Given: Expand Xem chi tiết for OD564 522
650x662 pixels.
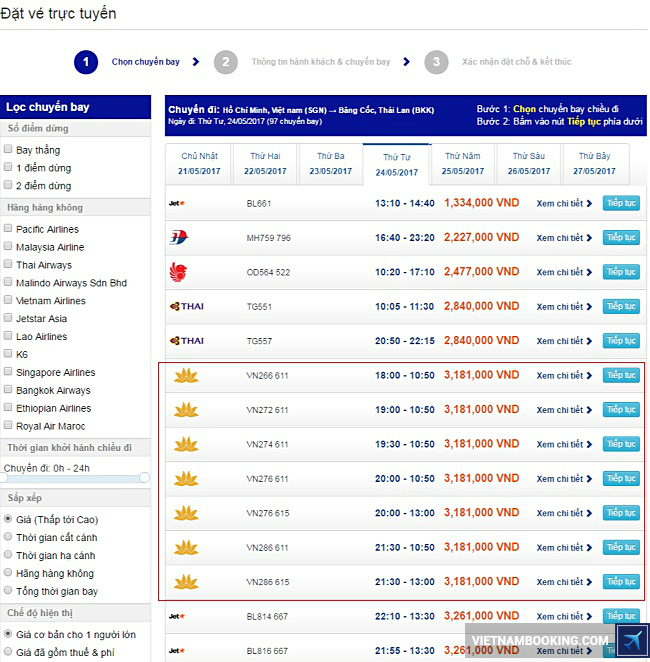Looking at the screenshot, I should pyautogui.click(x=564, y=272).
